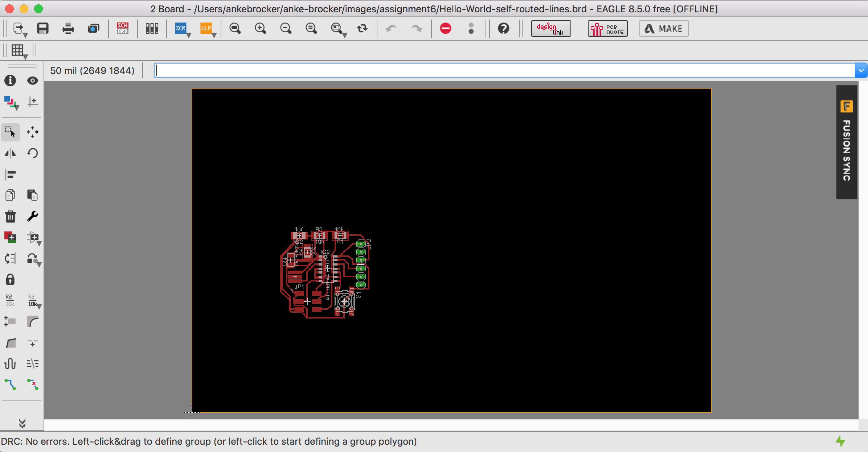Open command history dropdown arrow
This screenshot has width=868, height=452.
pos(861,70)
